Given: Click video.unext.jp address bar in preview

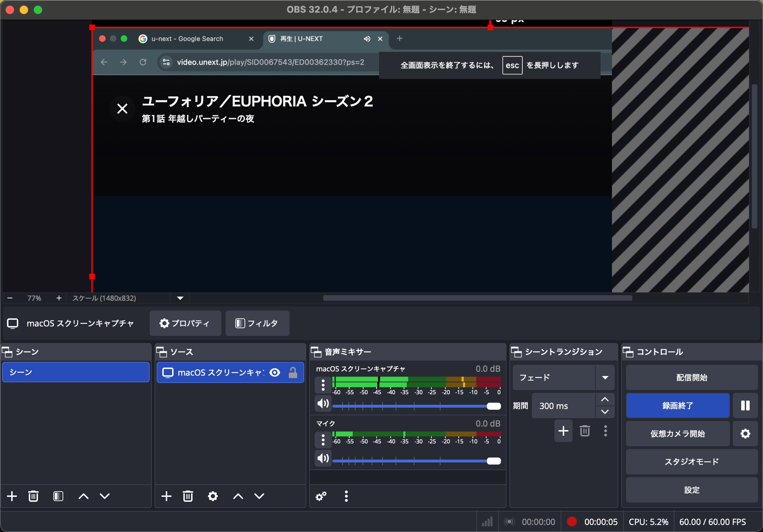Looking at the screenshot, I should tap(270, 62).
